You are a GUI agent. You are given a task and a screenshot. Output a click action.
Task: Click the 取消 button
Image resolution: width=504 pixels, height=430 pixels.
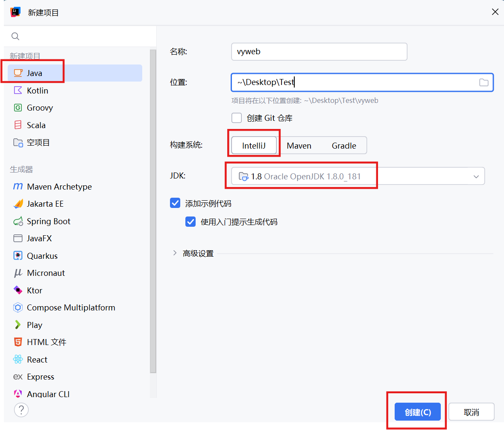coord(472,412)
